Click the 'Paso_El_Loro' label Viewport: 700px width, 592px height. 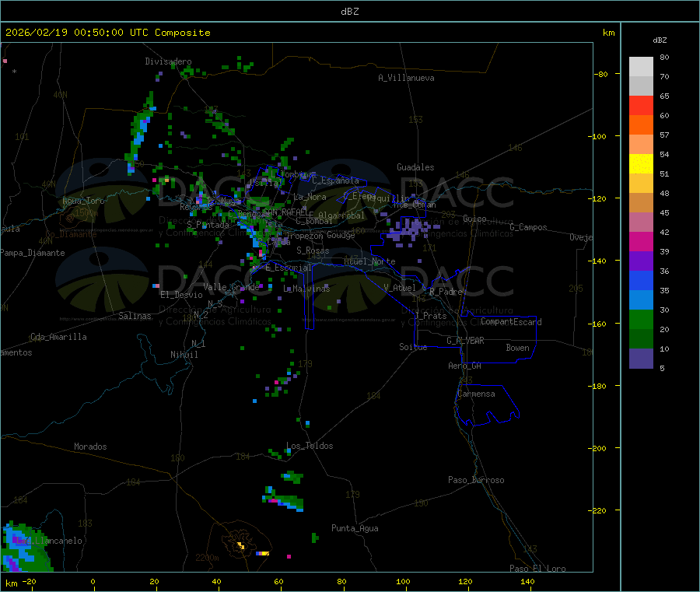(x=538, y=569)
